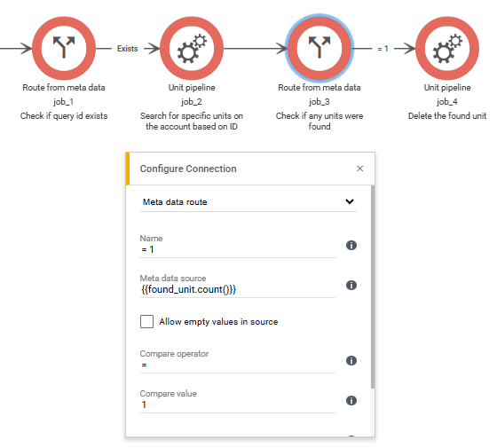The width and height of the screenshot is (497, 448).
Task: Show info for Compare value field
Action: click(x=351, y=400)
